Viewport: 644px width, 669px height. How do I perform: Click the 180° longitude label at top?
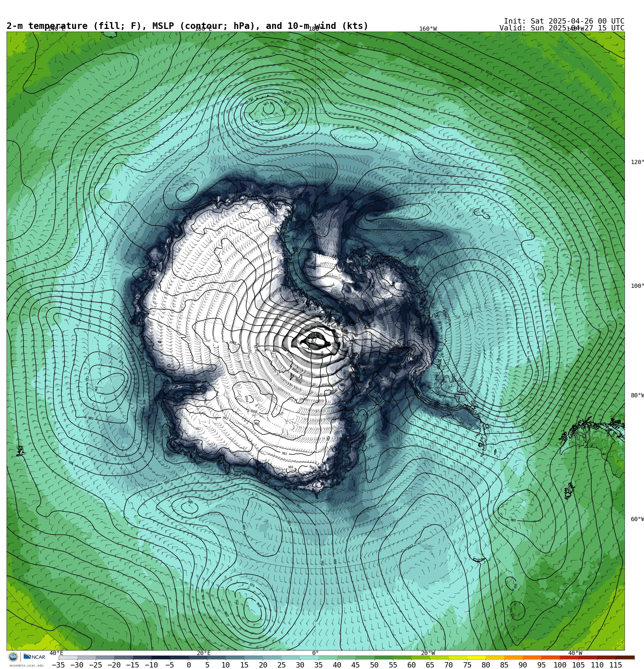click(x=315, y=29)
